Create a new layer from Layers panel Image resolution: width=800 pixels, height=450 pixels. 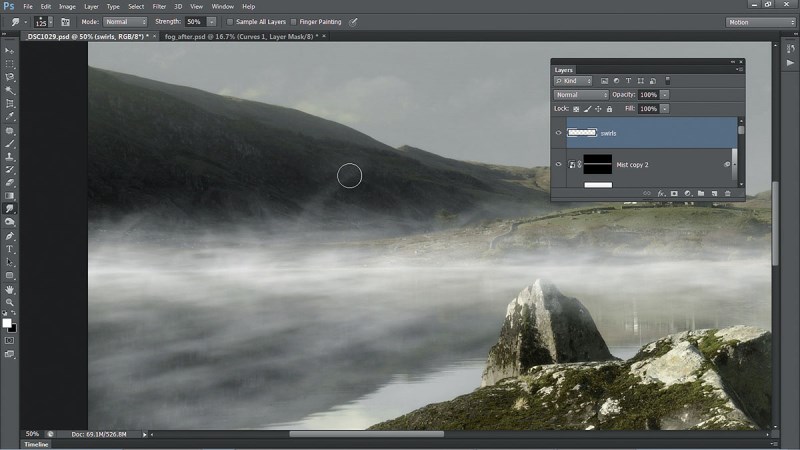(x=714, y=193)
